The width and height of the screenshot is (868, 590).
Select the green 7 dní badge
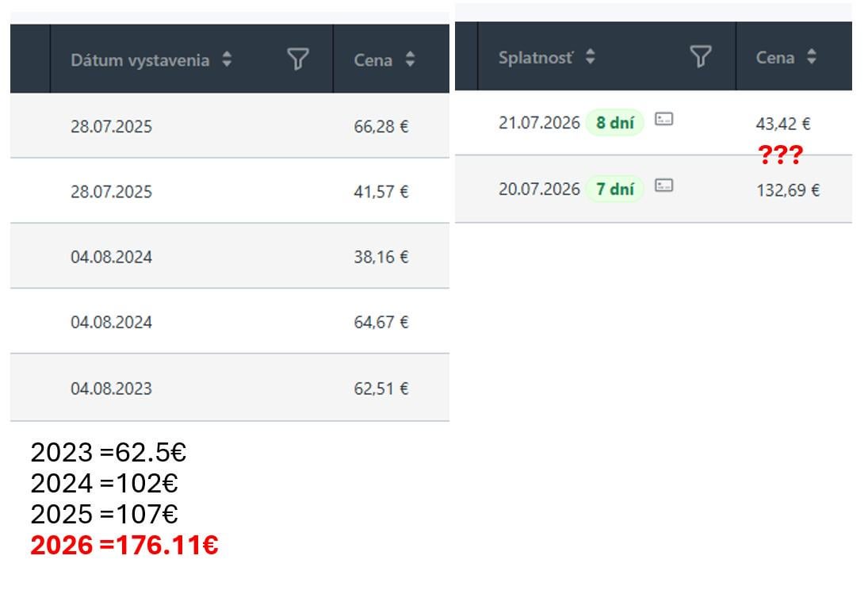pos(615,189)
